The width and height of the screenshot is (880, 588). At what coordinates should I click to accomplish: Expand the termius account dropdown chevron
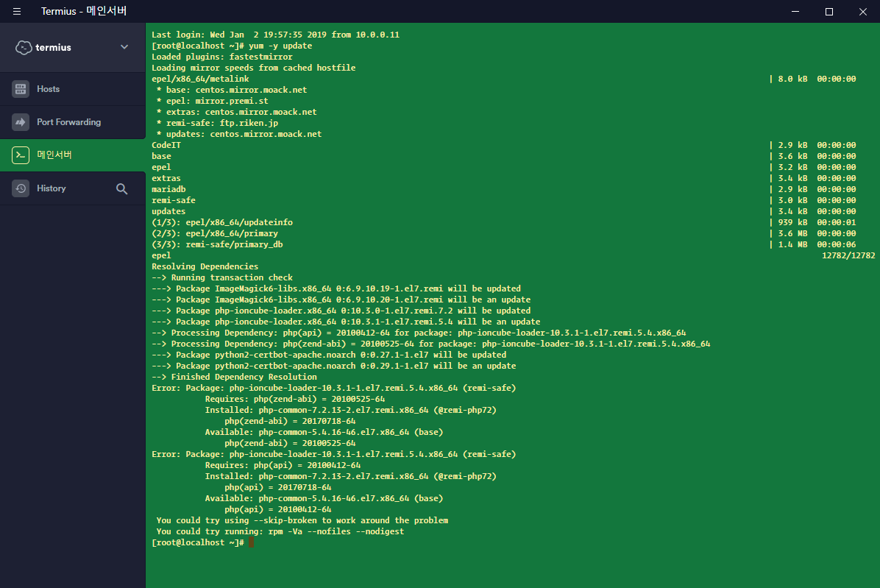[124, 47]
